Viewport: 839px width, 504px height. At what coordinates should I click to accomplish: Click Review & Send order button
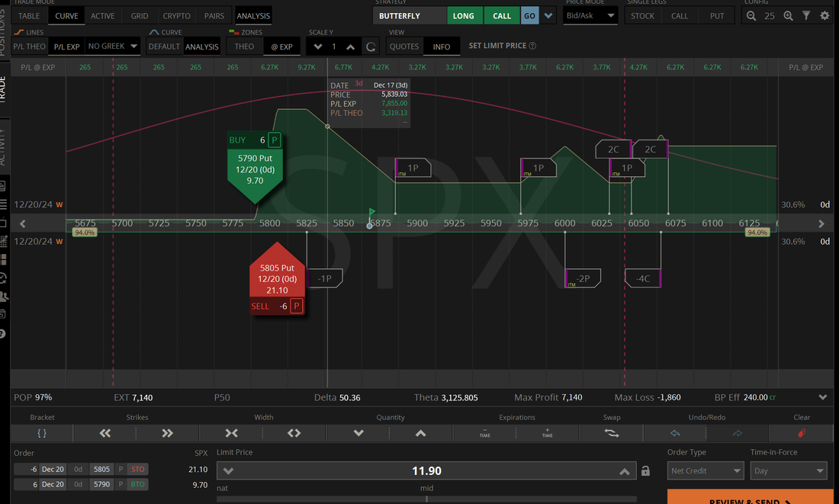coord(751,498)
